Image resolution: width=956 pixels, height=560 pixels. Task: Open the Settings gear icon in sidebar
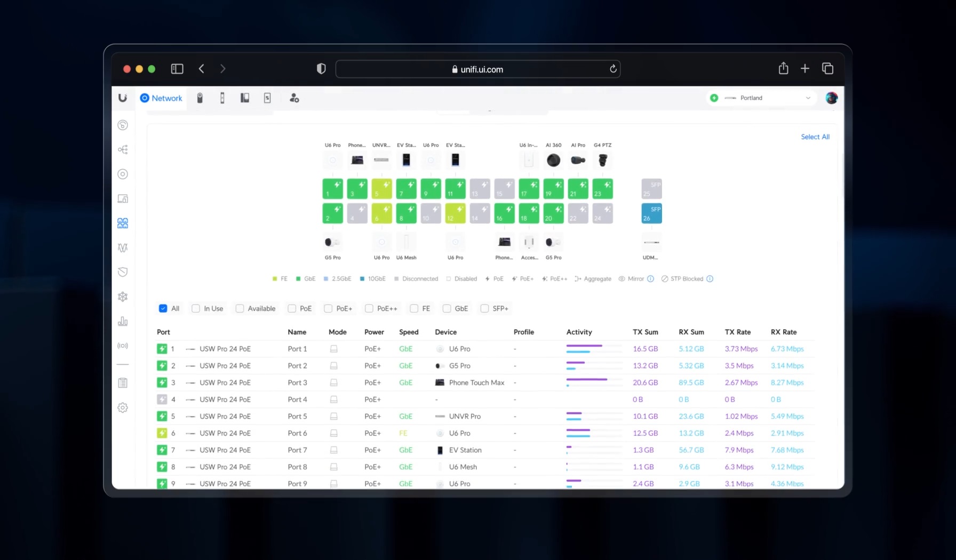[123, 408]
